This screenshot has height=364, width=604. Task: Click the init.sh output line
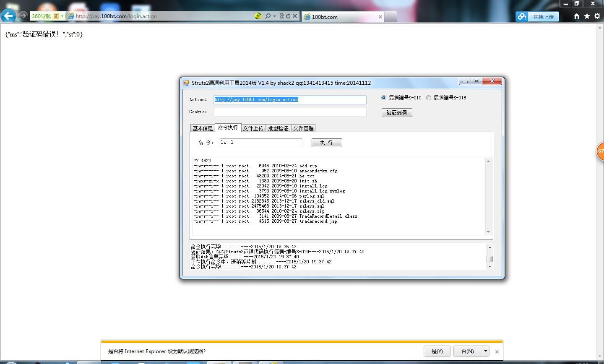coord(255,181)
